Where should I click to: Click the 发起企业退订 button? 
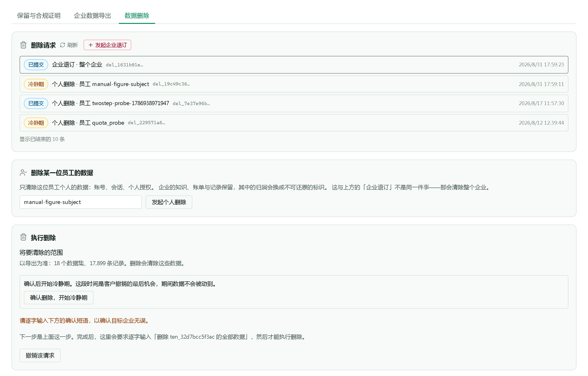pos(107,45)
